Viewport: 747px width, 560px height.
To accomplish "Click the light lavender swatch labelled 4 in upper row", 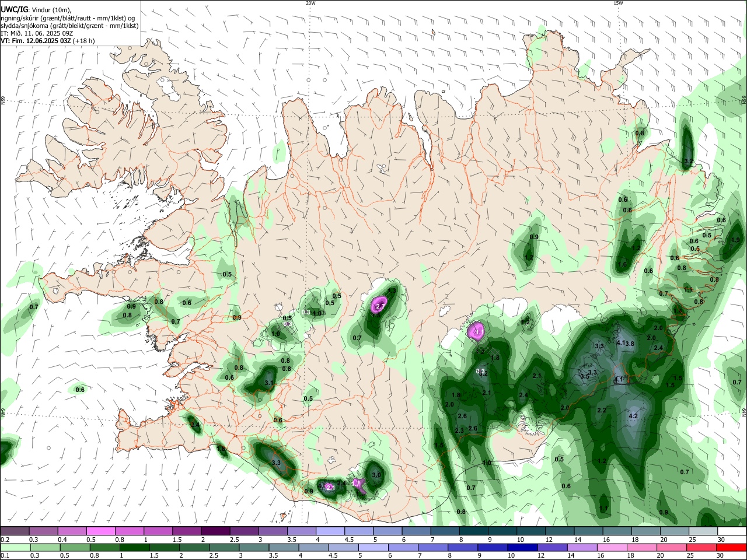I will tap(330, 531).
